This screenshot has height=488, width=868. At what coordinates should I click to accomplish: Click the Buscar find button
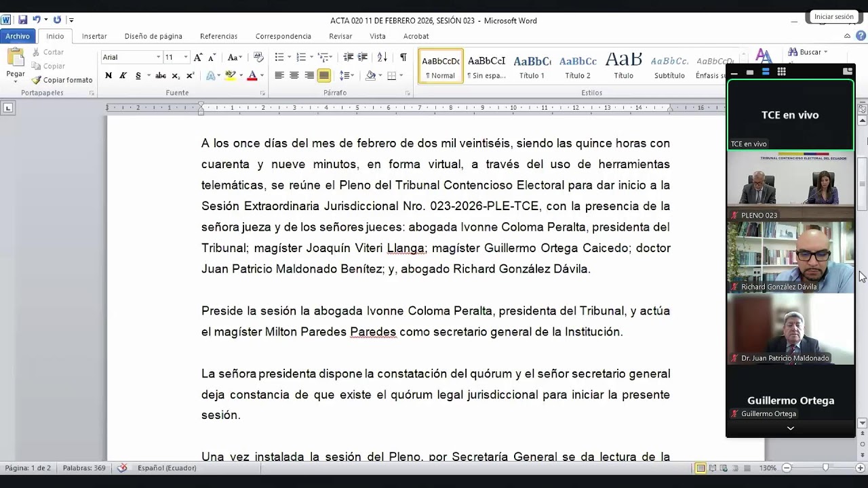[804, 52]
